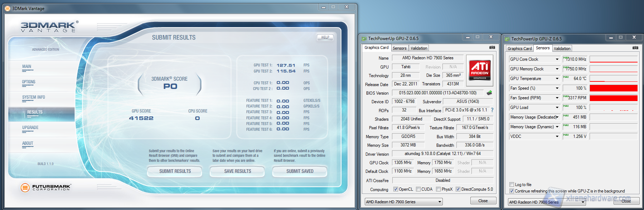Click the Bandwidth field 336.0 GB/s
Image resolution: width=644 pixels, height=210 pixels.
point(475,145)
